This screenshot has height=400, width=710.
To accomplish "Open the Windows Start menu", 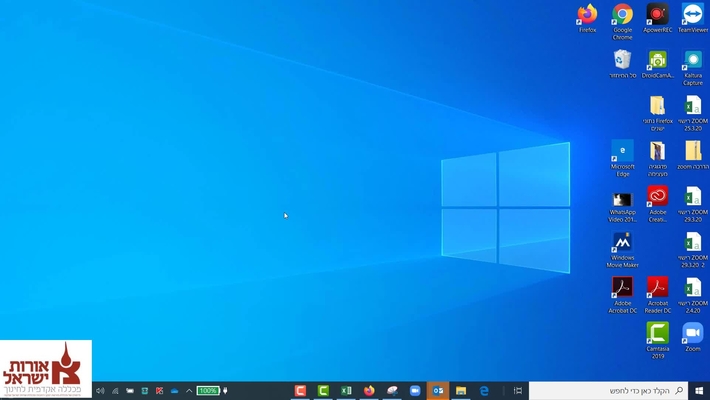I will (699, 390).
